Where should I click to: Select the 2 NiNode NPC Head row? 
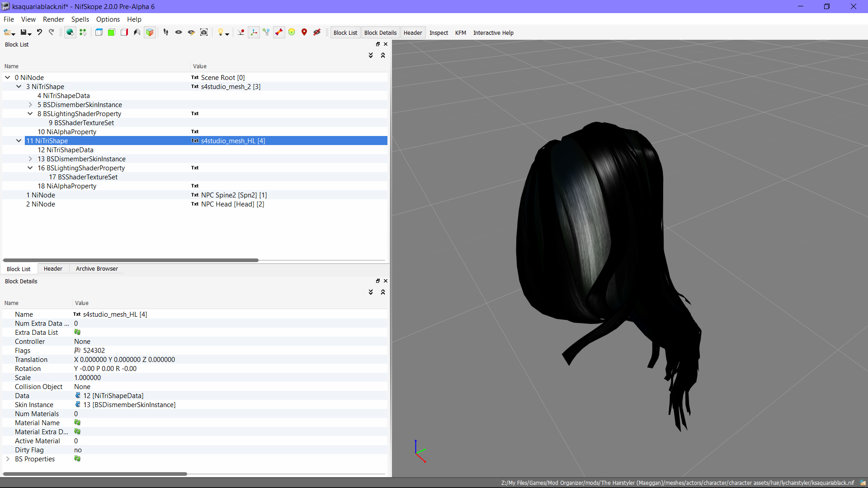coord(195,204)
